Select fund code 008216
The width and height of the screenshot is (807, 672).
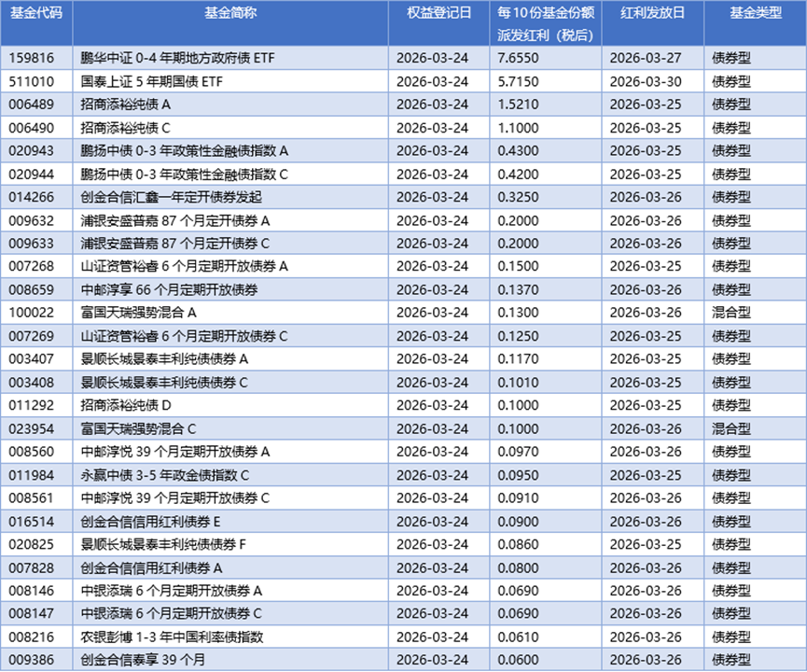(x=32, y=637)
